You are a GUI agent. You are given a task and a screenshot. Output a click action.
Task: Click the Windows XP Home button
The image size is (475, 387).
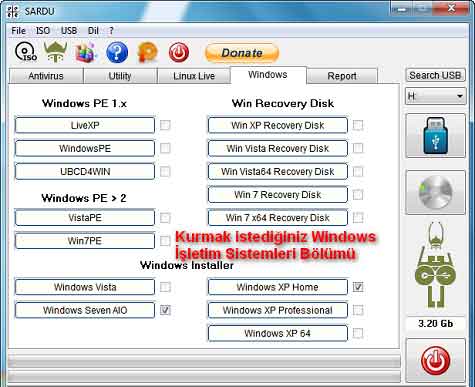pos(278,287)
